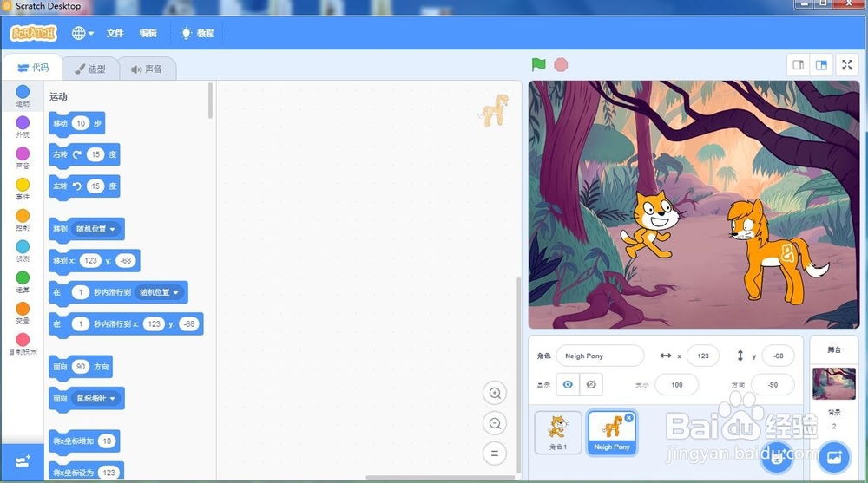The image size is (868, 483).
Task: Click the 15 value in 右转 block
Action: (95, 155)
